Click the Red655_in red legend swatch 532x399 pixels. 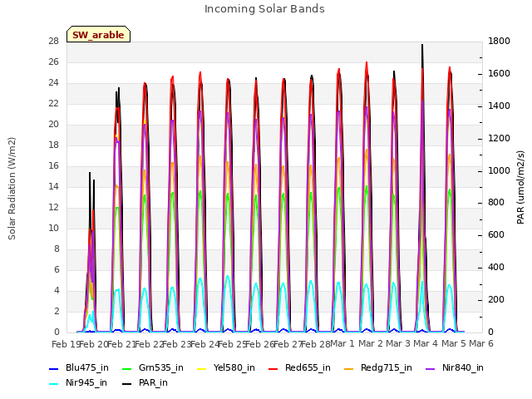[x=273, y=368]
